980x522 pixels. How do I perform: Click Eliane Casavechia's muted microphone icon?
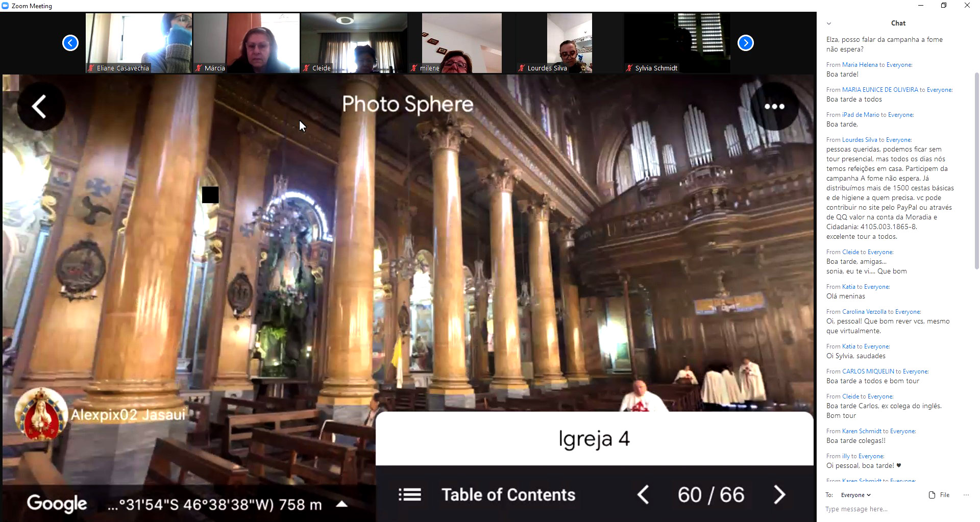tap(91, 68)
